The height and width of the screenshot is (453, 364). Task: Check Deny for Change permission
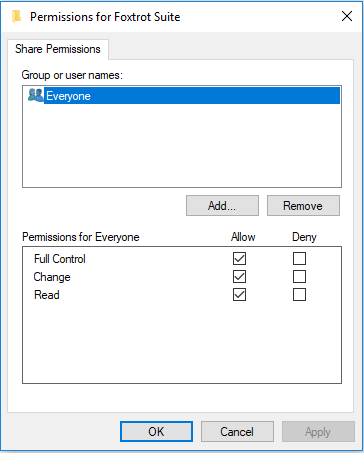[299, 277]
